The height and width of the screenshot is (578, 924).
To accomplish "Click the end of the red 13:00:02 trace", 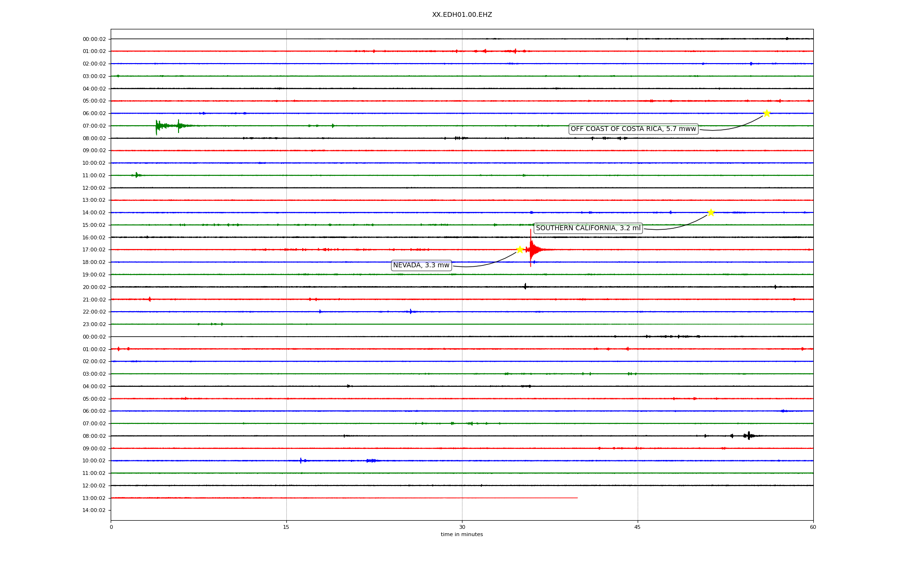I will 577,498.
